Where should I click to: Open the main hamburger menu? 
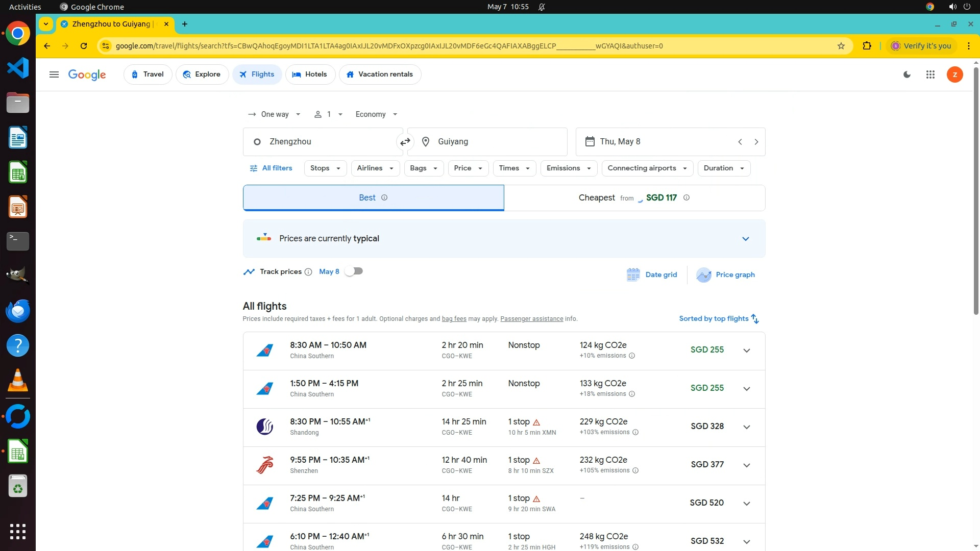(x=54, y=74)
